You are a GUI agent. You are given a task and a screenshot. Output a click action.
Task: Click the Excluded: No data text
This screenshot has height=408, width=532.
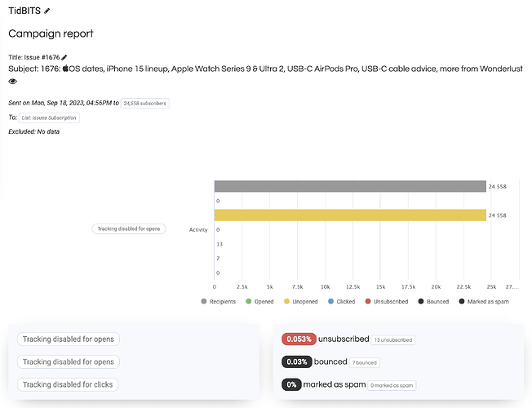[x=34, y=131]
